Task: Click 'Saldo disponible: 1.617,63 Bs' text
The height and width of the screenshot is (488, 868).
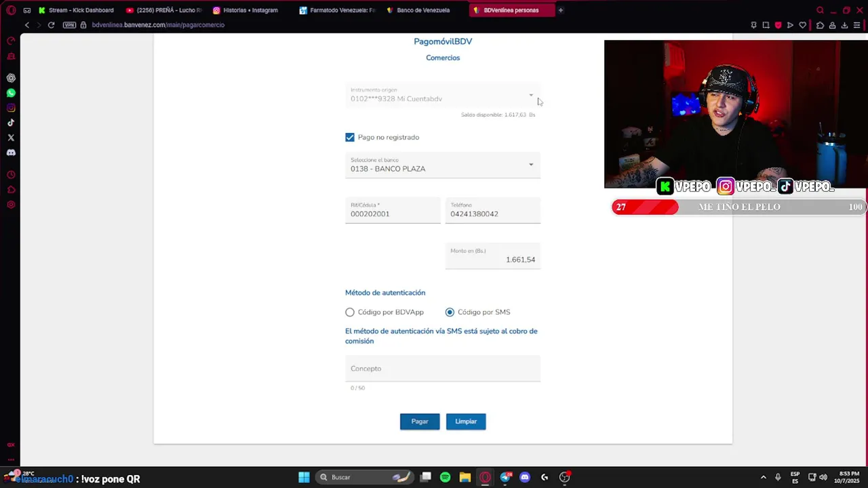Action: (x=498, y=115)
